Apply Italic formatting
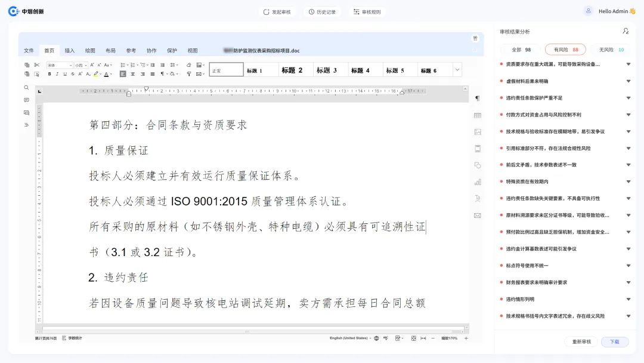The width and height of the screenshot is (644, 363). click(57, 74)
